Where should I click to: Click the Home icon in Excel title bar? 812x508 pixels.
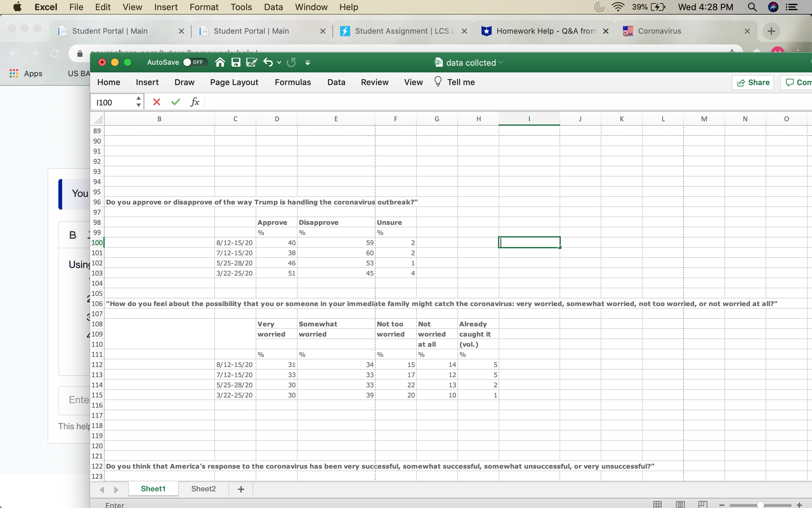point(220,62)
